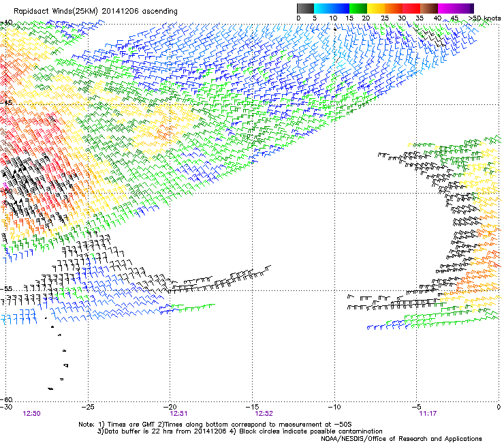Click the '-20' longitude axis label
This screenshot has height=443, width=504.
[x=170, y=407]
